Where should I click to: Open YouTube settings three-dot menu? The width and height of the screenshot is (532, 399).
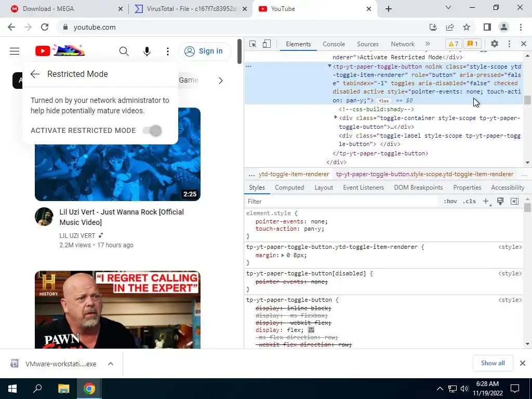(168, 51)
